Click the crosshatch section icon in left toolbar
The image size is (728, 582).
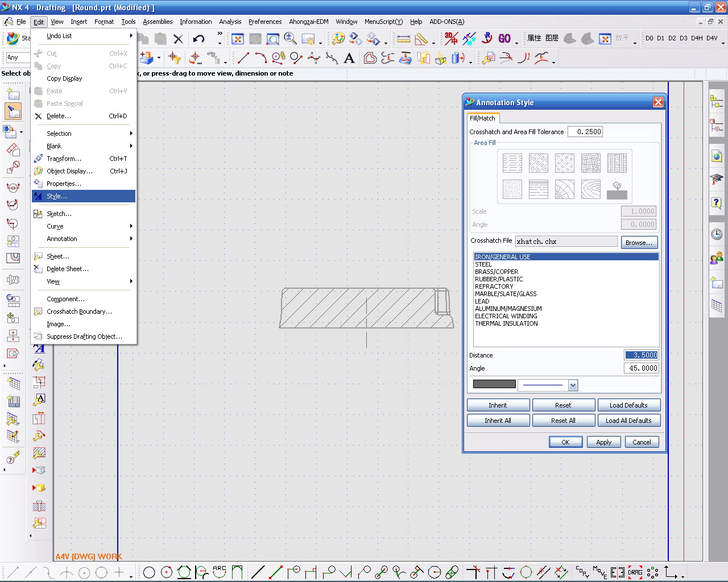[x=39, y=453]
